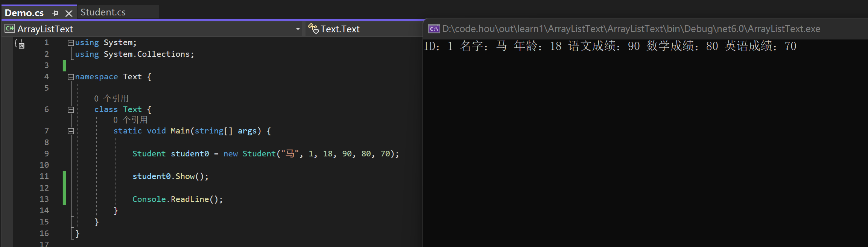
Task: Click the "0 个引用" link above Main method
Action: [x=130, y=120]
